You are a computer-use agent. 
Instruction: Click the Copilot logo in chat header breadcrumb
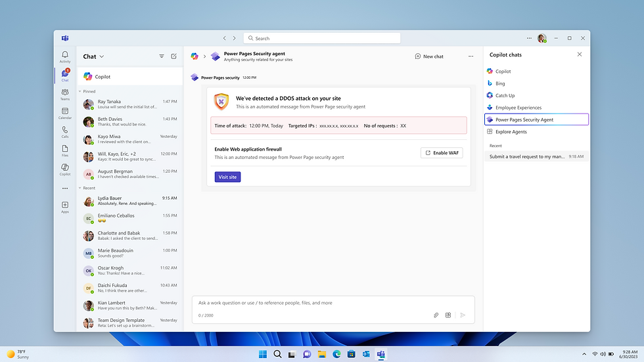coord(195,57)
